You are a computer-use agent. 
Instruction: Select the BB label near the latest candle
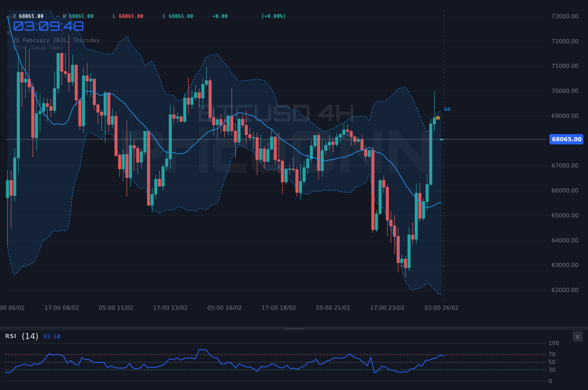point(448,109)
